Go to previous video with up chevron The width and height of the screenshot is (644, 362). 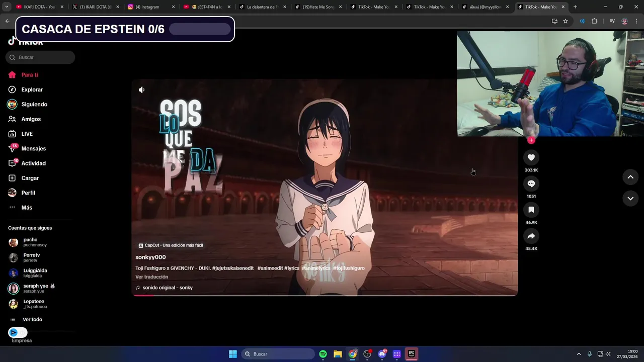(630, 177)
